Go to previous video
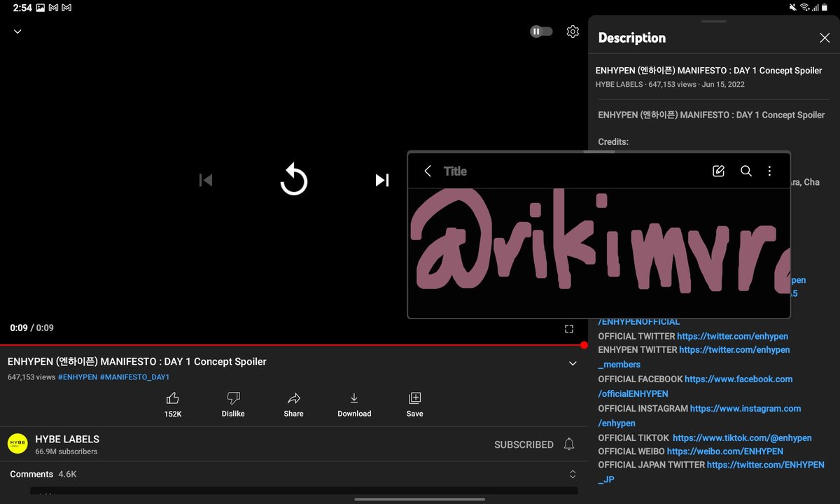Image resolution: width=840 pixels, height=504 pixels. click(205, 180)
